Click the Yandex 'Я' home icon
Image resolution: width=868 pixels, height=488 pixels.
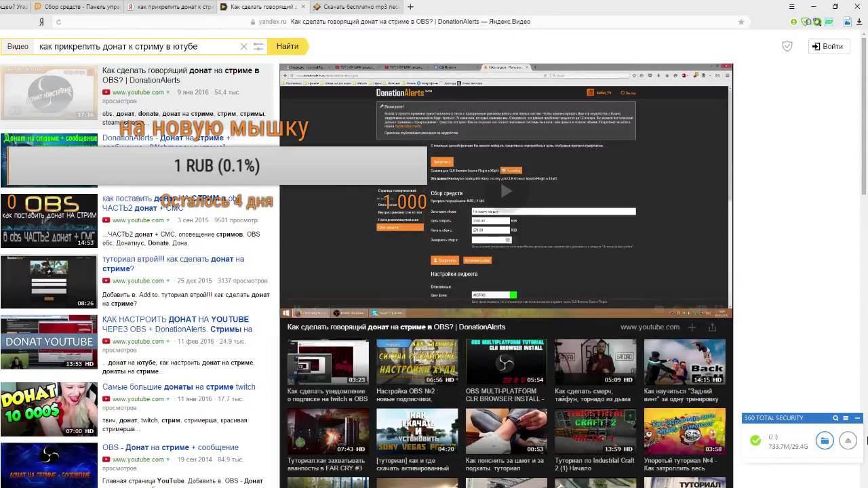(41, 22)
